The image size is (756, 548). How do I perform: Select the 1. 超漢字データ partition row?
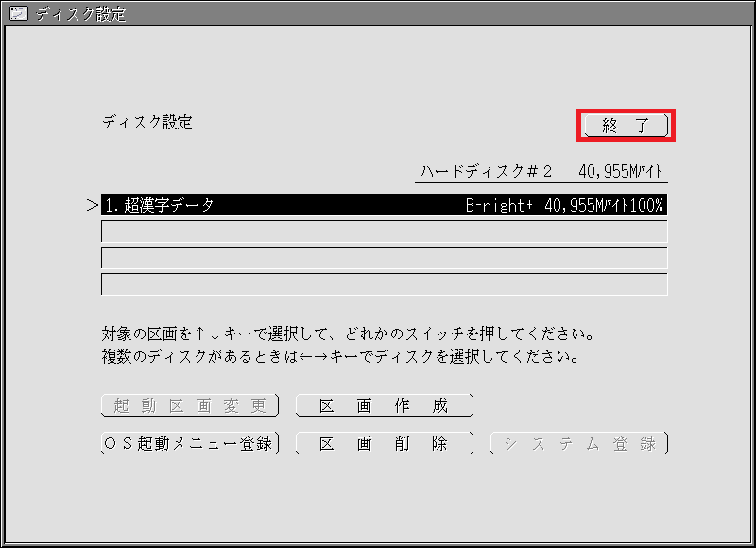[283, 205]
